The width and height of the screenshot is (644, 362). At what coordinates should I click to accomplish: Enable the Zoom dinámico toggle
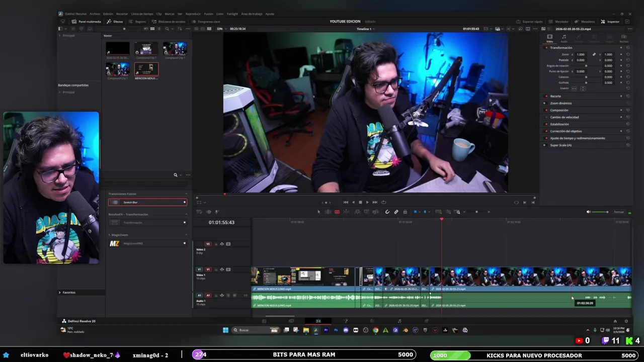point(544,103)
